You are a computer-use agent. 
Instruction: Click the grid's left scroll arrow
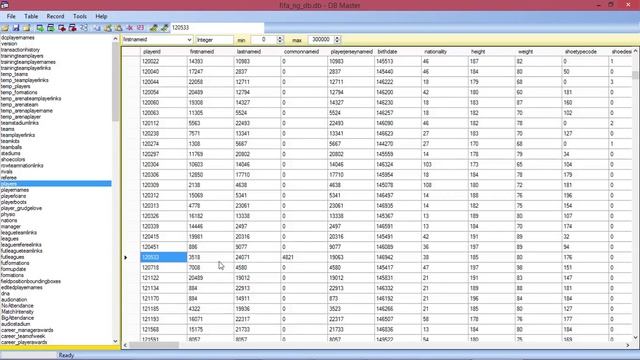click(125, 345)
